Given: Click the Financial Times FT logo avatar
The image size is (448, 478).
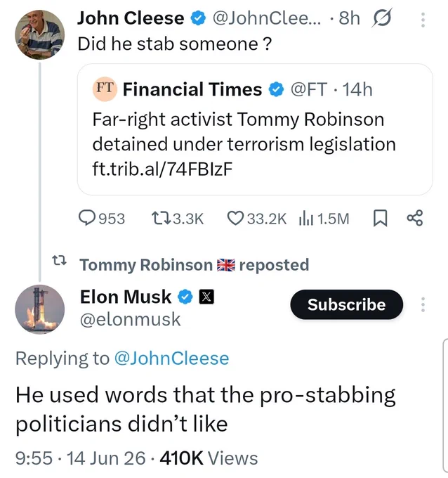Looking at the screenshot, I should pos(105,89).
